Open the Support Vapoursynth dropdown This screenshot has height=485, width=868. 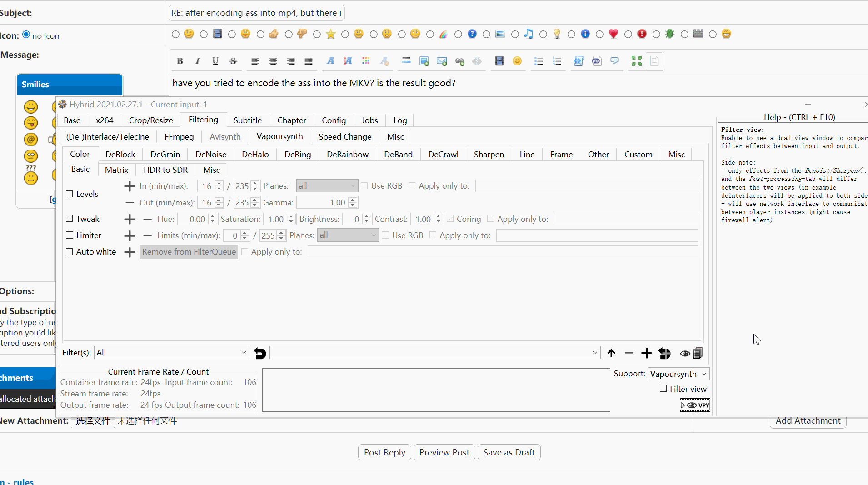[678, 374]
